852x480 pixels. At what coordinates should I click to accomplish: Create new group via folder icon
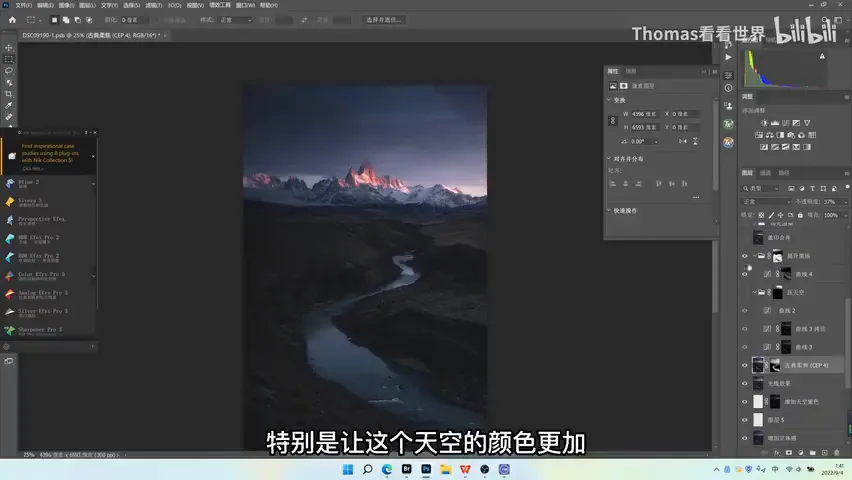[x=812, y=452]
